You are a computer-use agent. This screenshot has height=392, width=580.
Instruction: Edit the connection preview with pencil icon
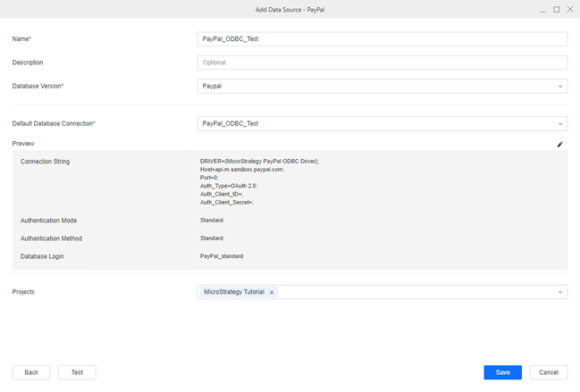coord(560,144)
